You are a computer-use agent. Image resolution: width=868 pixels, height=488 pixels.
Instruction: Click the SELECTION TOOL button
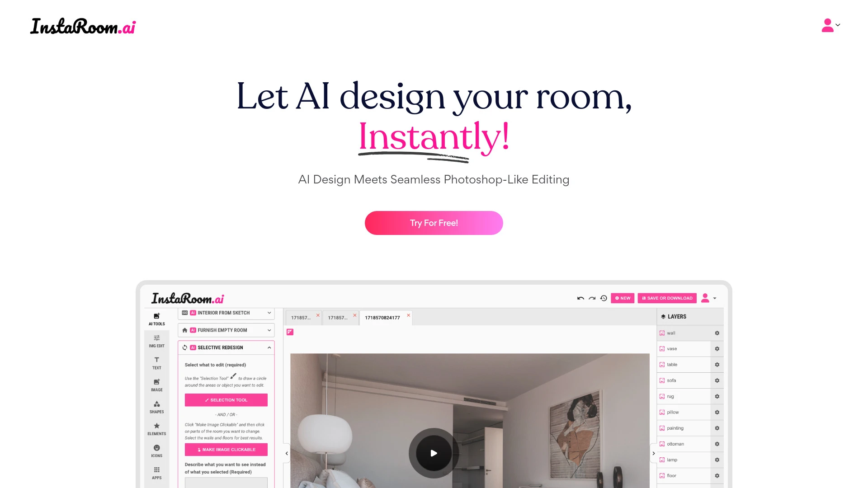(226, 399)
